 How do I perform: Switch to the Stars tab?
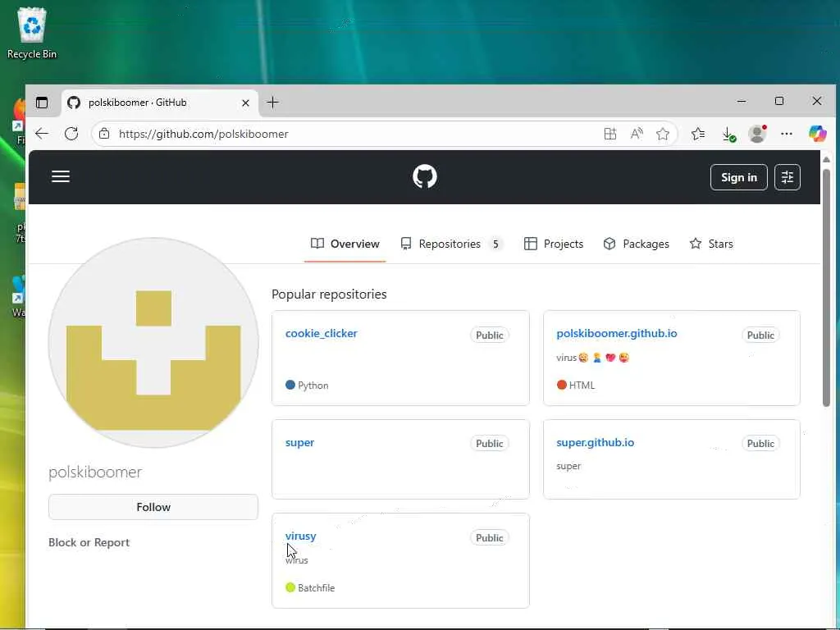coord(711,244)
